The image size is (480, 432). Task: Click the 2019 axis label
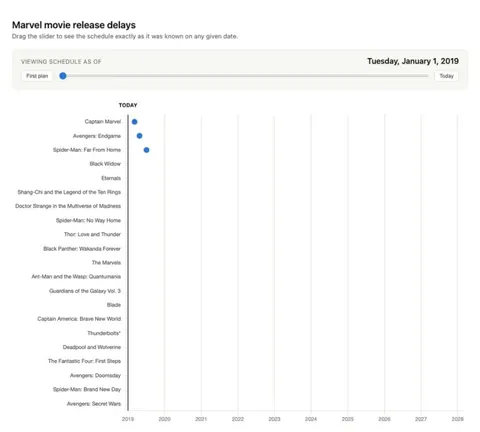(x=128, y=419)
